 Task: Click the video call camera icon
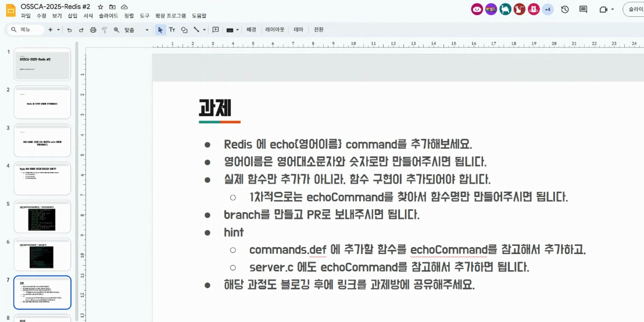pyautogui.click(x=603, y=9)
